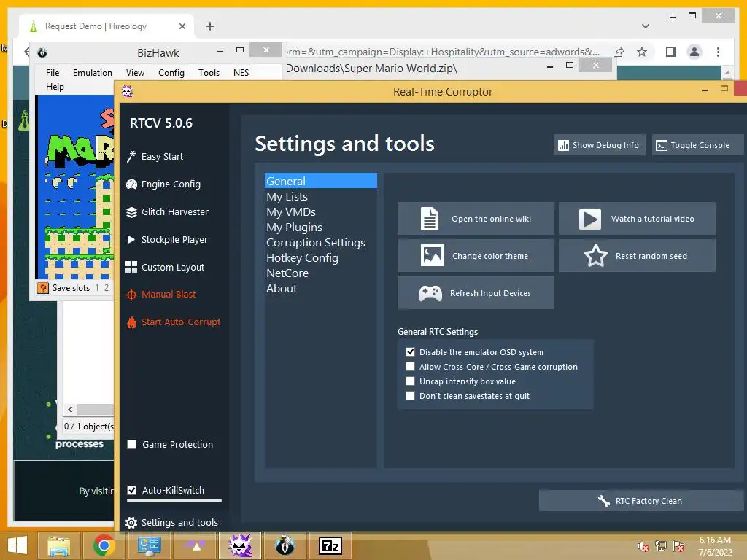Click the muted volume tray icon
Screen dimensions: 747x560
point(643,546)
